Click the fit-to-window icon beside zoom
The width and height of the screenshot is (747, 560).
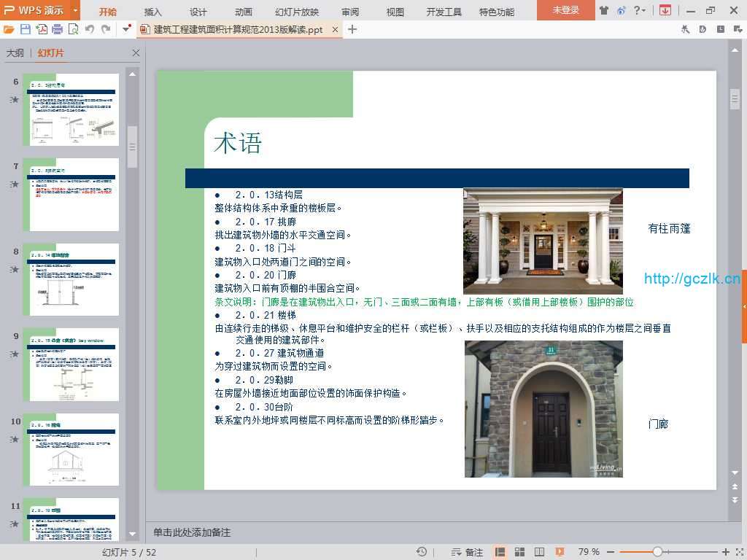pyautogui.click(x=738, y=552)
